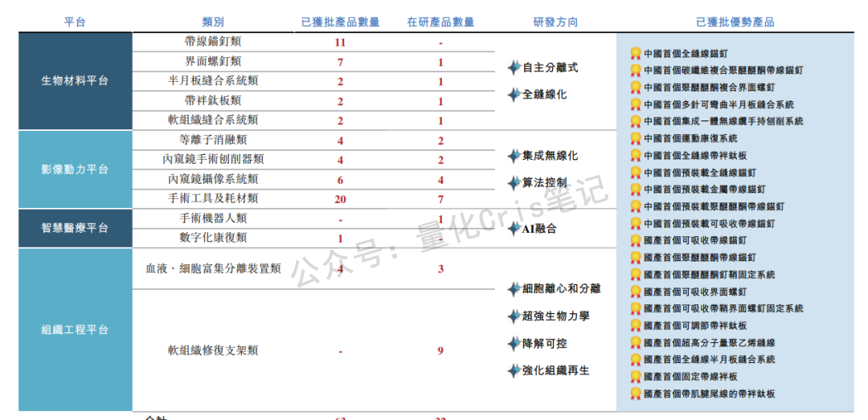Click the star icon beside 降解可控

514,344
